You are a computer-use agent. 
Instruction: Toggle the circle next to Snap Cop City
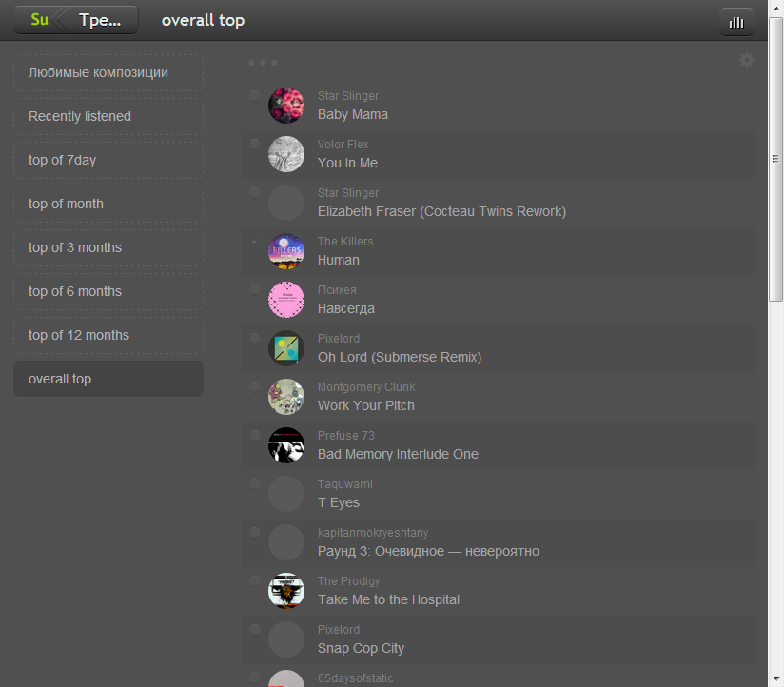click(254, 629)
